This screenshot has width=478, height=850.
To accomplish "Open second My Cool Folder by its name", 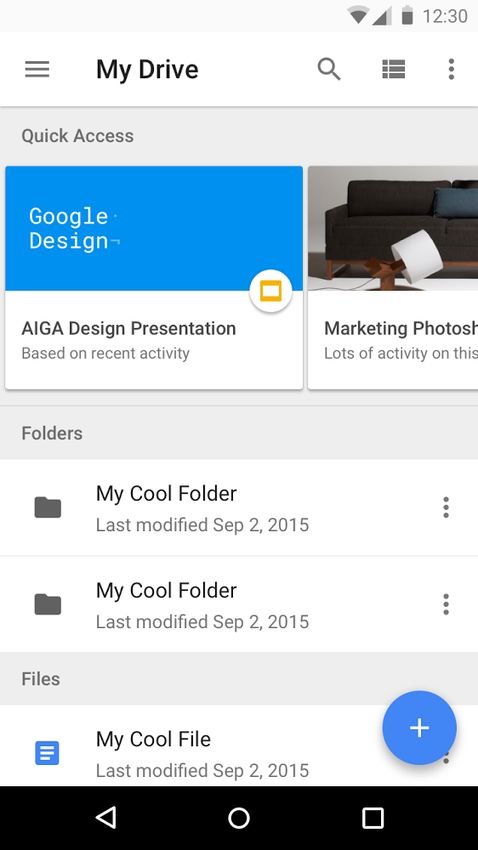I will (x=166, y=590).
